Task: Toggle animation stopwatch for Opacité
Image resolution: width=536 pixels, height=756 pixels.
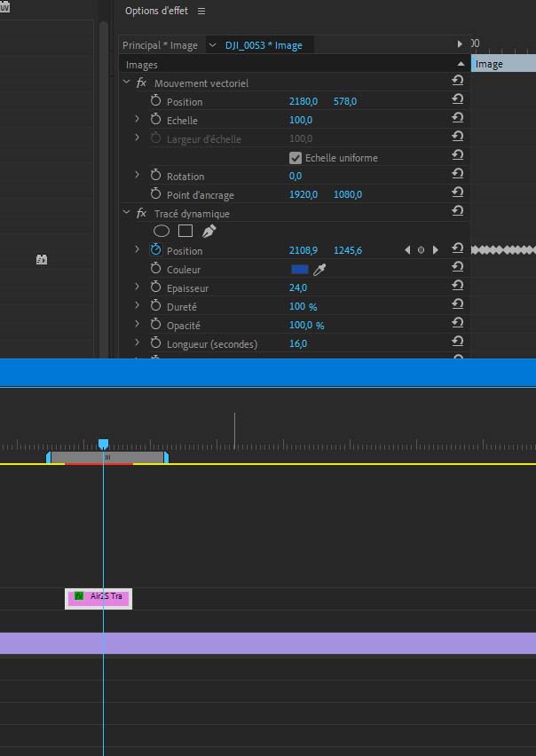Action: point(155,325)
